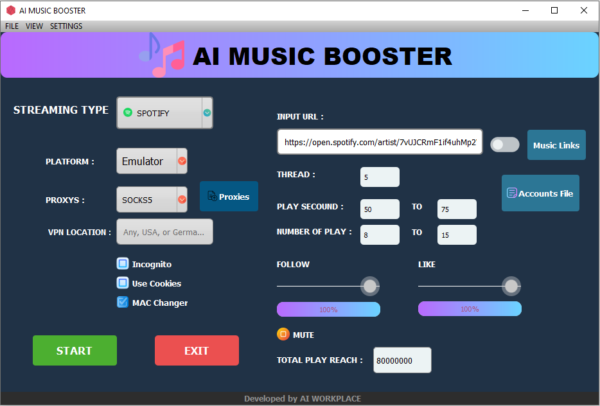Enable the Use Cookies checkbox
The height and width of the screenshot is (406, 600).
122,283
